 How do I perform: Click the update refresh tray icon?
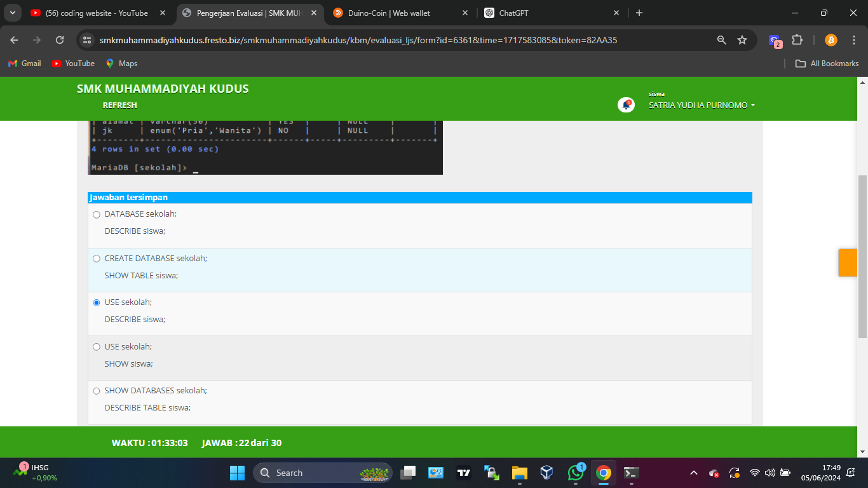tap(734, 473)
